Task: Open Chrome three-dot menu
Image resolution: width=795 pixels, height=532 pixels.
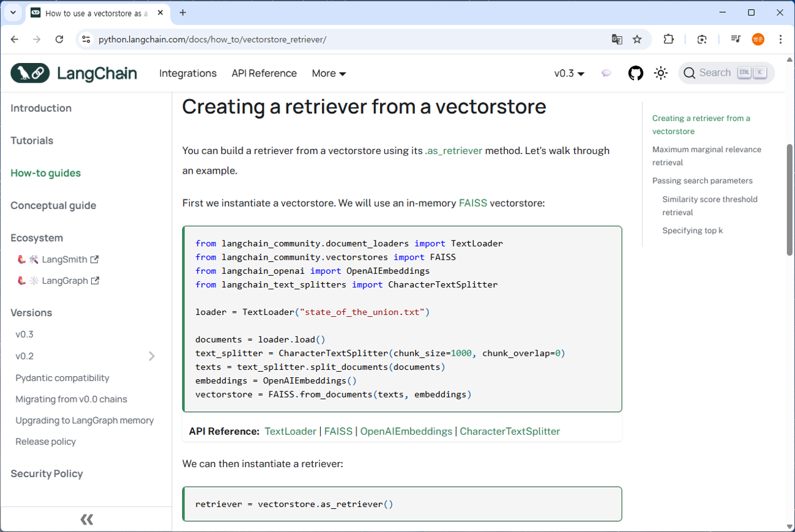Action: [780, 39]
